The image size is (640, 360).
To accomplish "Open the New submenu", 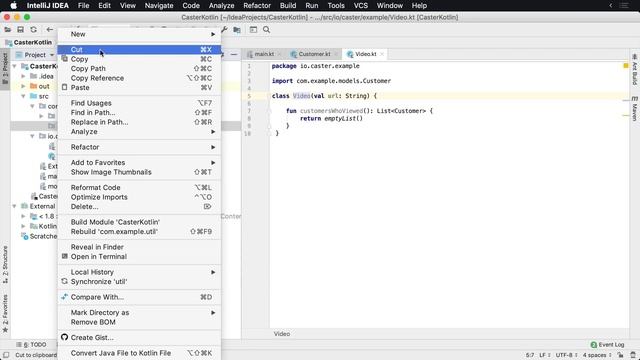I will 139,34.
